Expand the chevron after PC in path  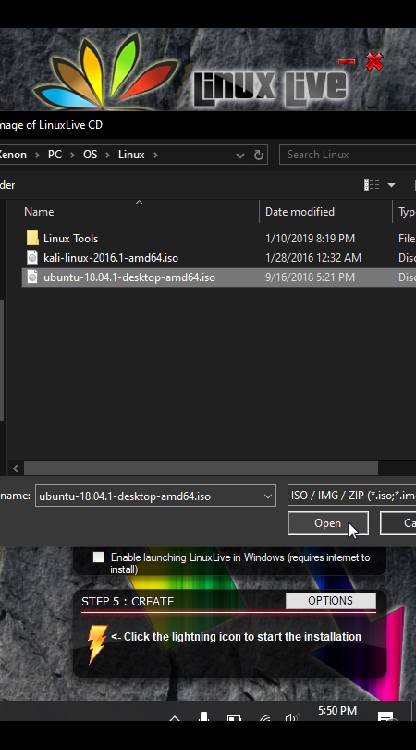click(x=73, y=155)
